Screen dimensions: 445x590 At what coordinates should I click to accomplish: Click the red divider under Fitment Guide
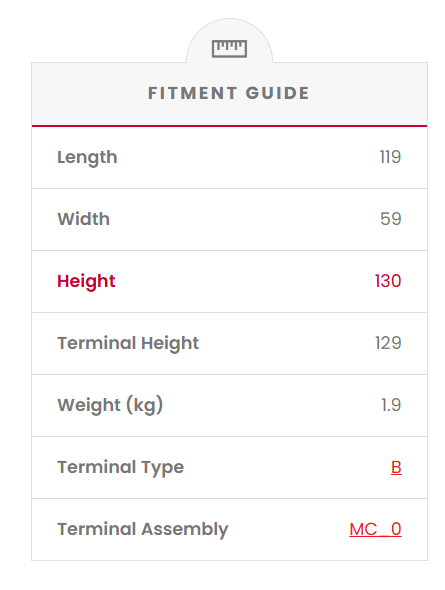coord(229,126)
